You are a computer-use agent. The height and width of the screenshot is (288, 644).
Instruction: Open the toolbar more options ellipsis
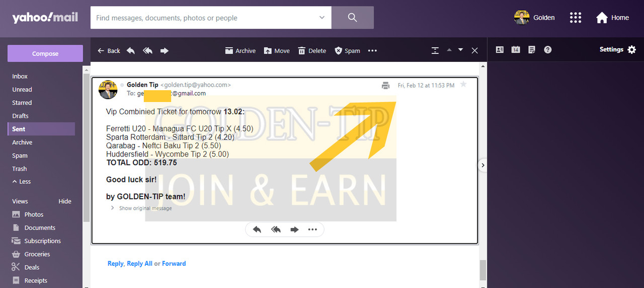372,51
